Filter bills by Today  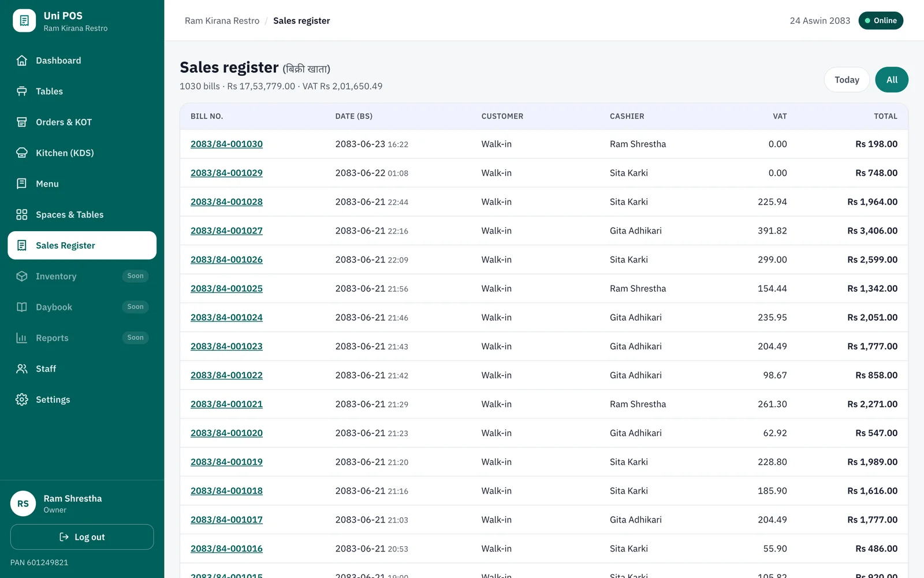847,80
